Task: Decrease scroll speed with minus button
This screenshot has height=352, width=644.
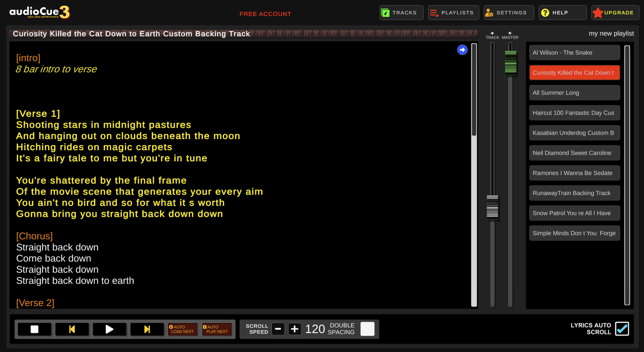Action: click(x=278, y=329)
